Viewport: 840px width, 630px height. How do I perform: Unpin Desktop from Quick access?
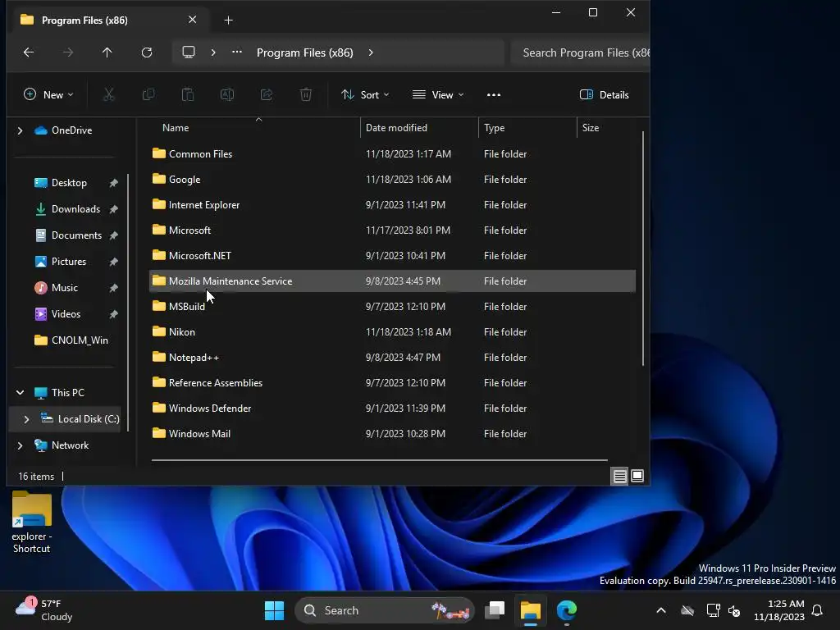click(113, 183)
